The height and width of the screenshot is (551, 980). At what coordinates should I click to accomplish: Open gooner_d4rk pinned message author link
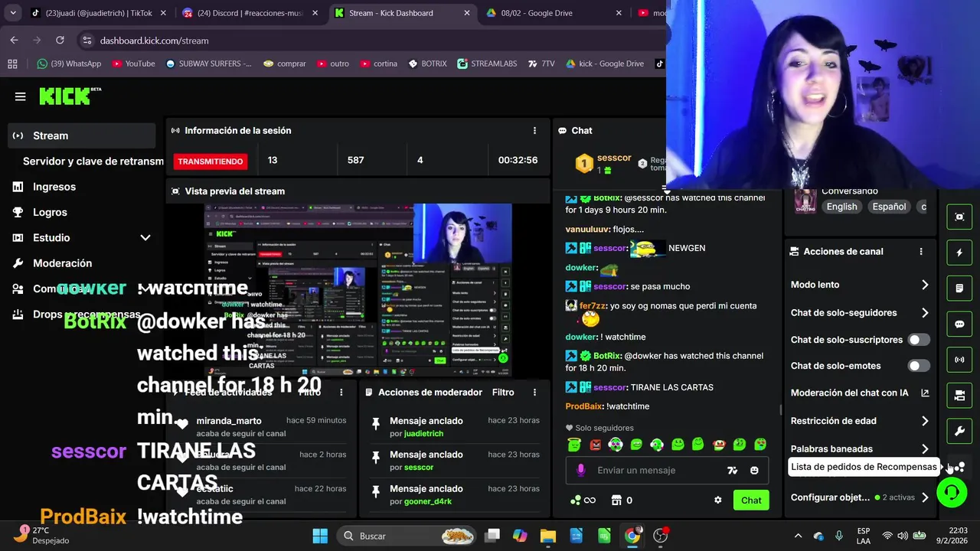[x=428, y=501]
